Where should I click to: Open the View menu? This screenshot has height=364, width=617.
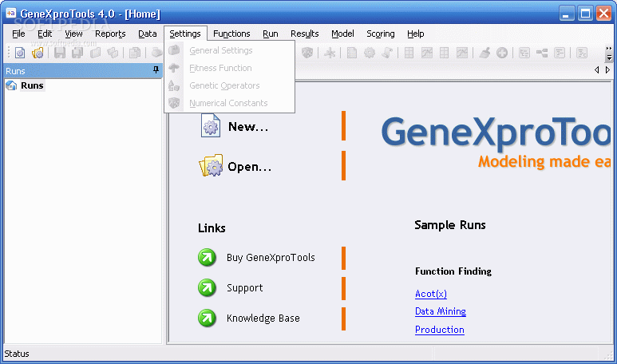[73, 34]
